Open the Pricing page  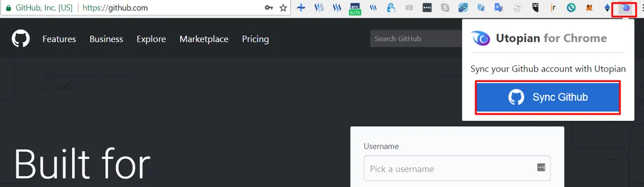pyautogui.click(x=256, y=39)
